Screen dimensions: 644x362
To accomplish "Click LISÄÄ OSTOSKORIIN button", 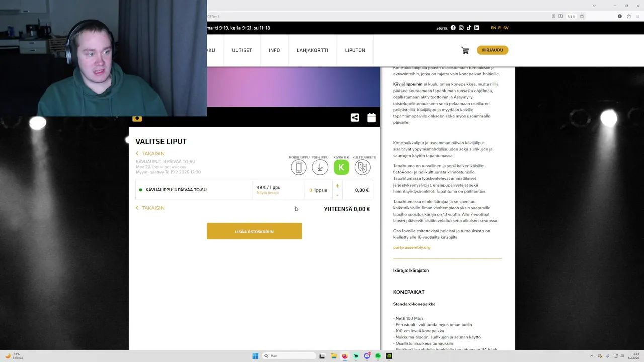I will (x=254, y=231).
